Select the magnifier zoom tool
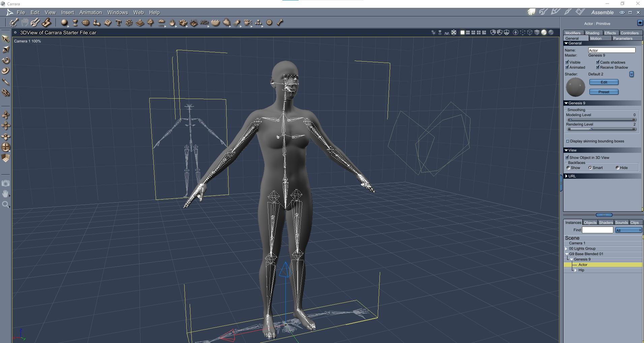 [x=6, y=205]
